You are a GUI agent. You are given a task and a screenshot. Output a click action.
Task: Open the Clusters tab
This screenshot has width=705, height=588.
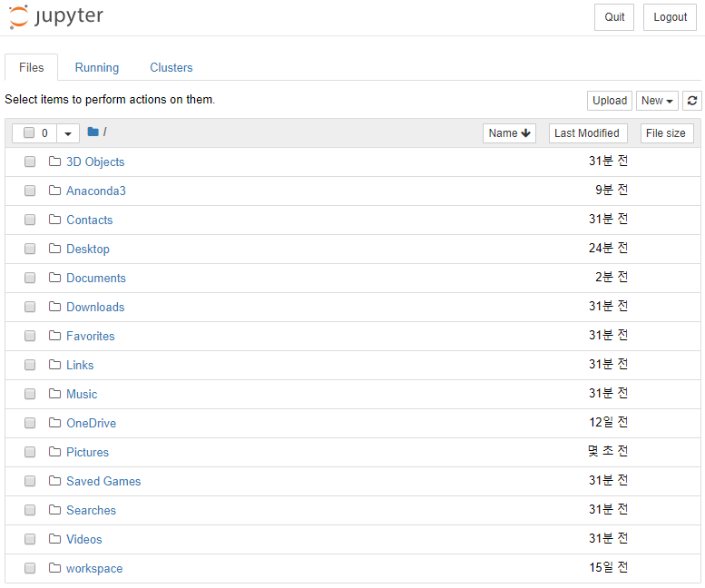pyautogui.click(x=171, y=67)
